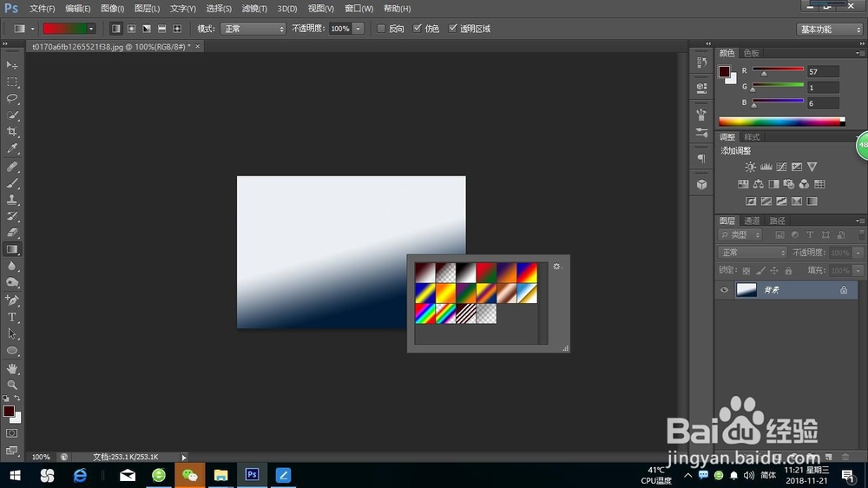Select the Eyedropper tool
Viewport: 868px width, 488px height.
point(11,148)
